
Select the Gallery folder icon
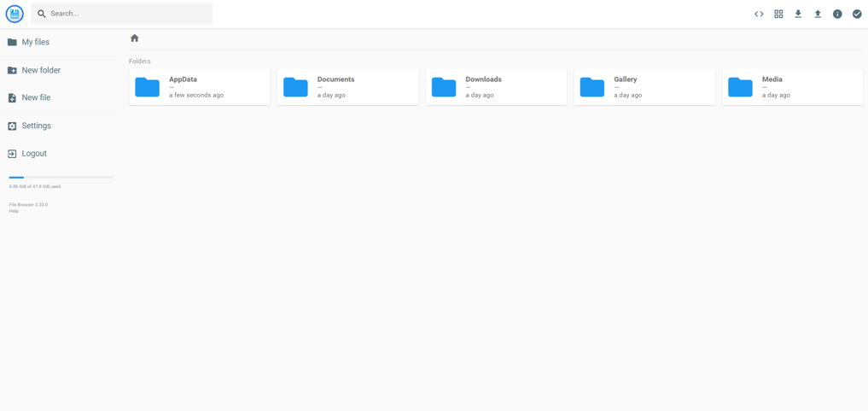click(x=592, y=87)
